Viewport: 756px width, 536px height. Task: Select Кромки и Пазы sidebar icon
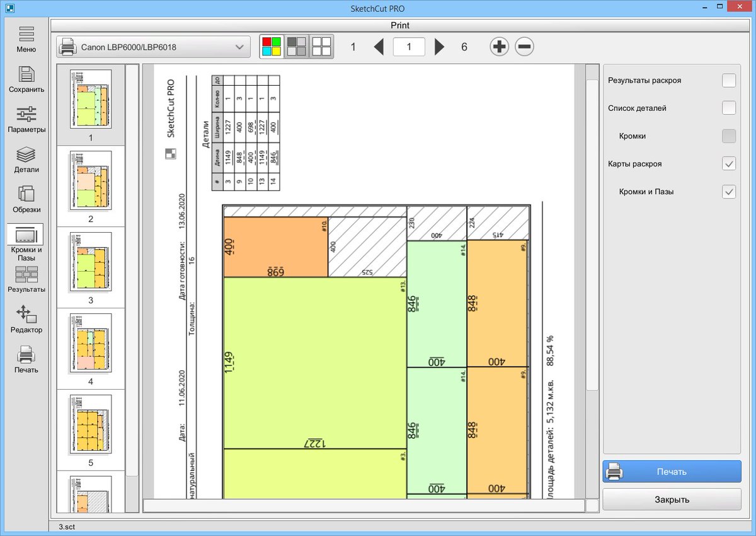26,235
